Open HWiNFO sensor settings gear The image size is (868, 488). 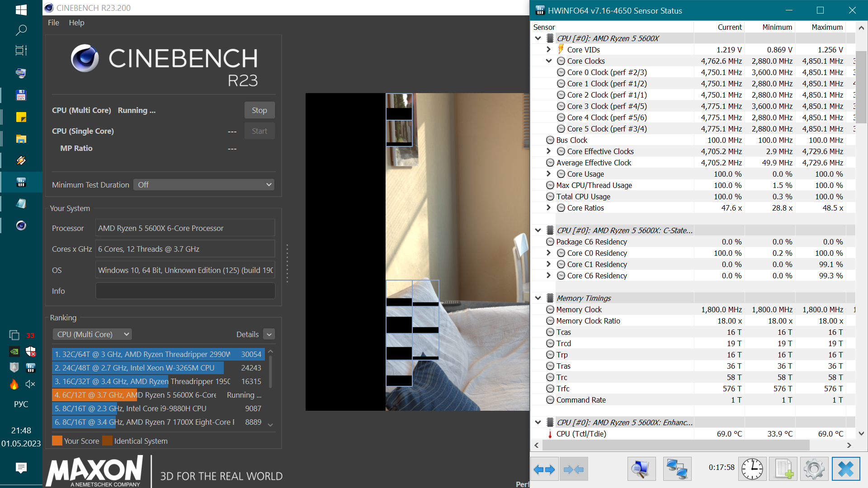[814, 469]
